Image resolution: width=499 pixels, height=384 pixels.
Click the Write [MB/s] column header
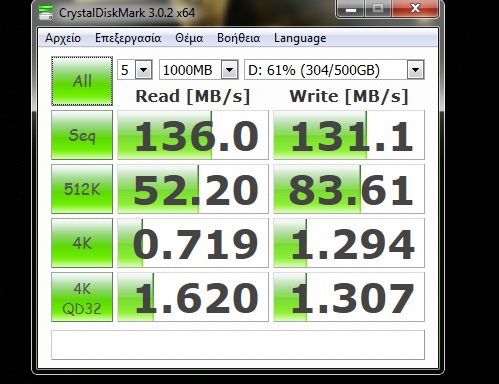tap(349, 96)
